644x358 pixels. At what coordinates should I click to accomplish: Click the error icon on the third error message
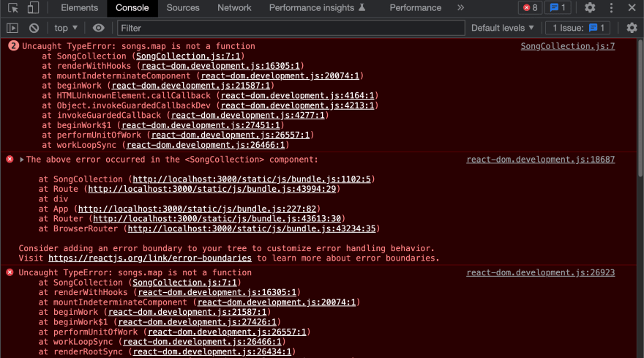pyautogui.click(x=10, y=272)
